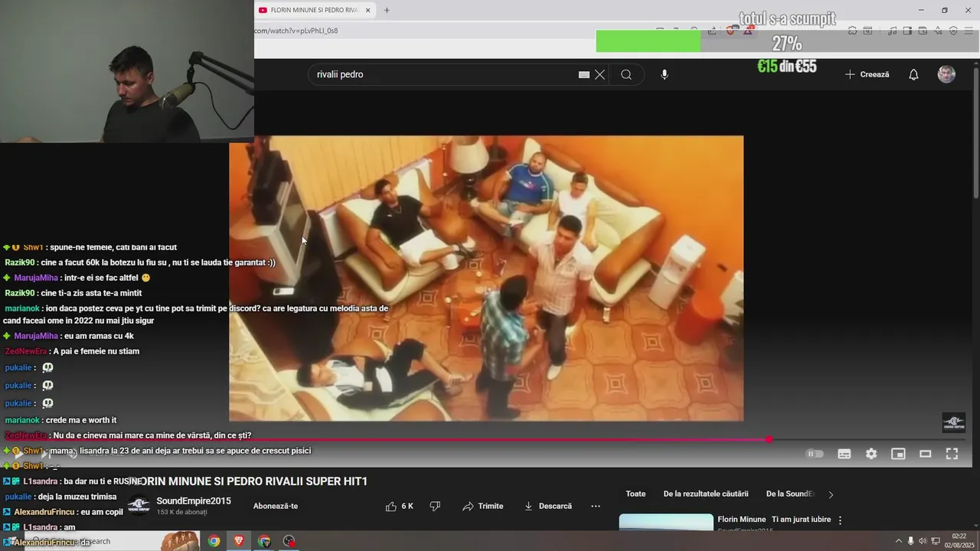Image resolution: width=980 pixels, height=551 pixels.
Task: Open the microphone icon in the system tray
Action: [x=910, y=541]
